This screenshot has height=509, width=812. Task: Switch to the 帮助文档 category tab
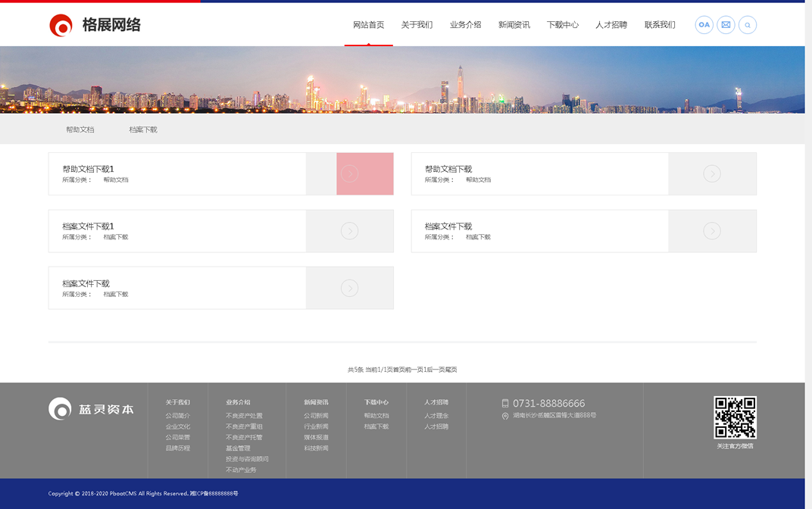click(x=80, y=130)
